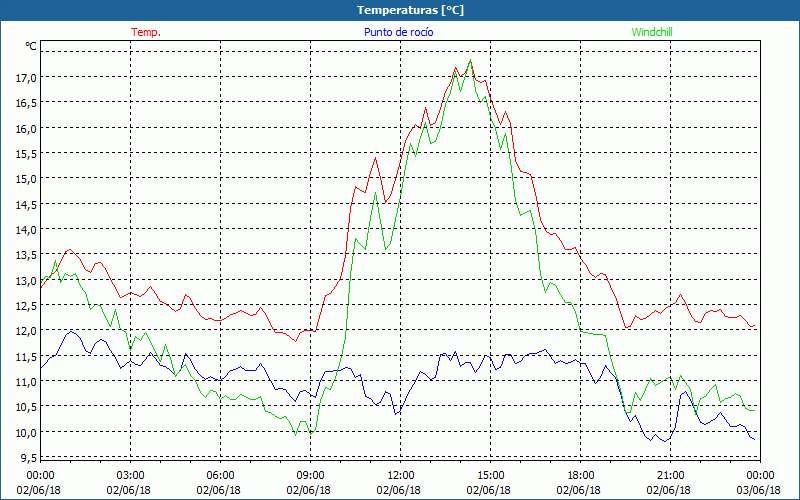Click the 12,0 y-axis value
Image resolution: width=800 pixels, height=500 pixels.
(26, 331)
